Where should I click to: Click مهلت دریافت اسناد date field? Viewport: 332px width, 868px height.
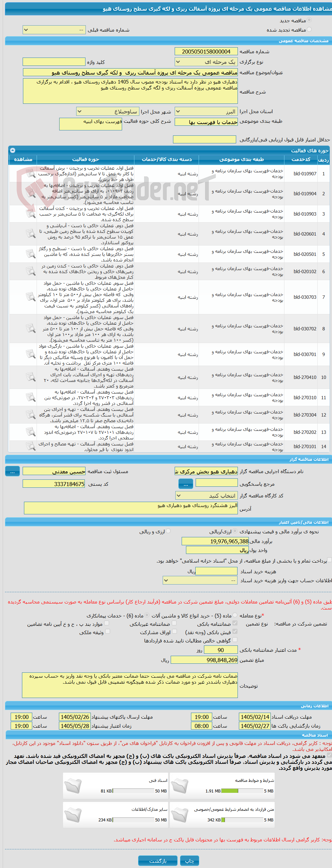point(255,717)
